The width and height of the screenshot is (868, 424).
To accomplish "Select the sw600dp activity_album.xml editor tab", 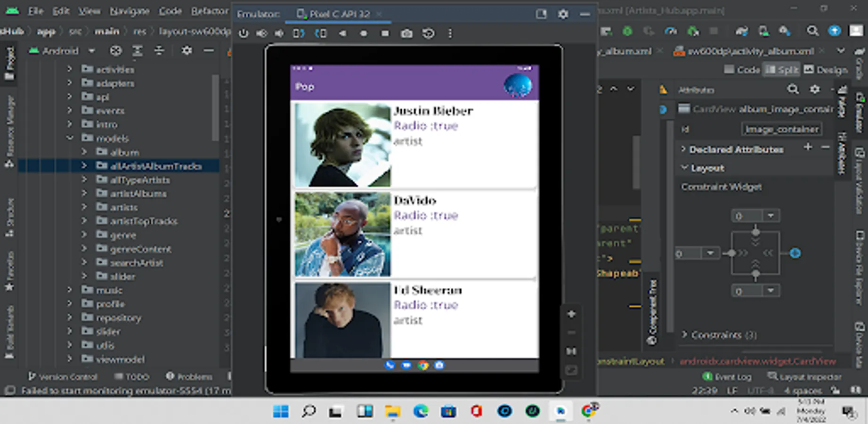I will (x=750, y=51).
